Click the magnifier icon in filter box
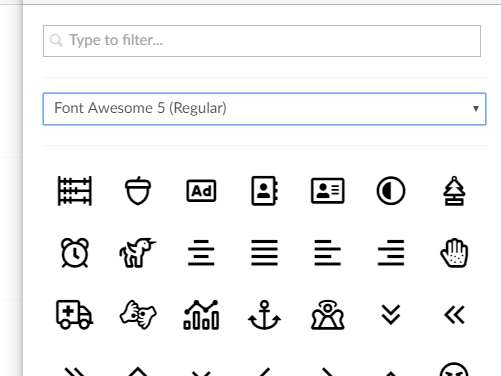The height and width of the screenshot is (376, 501). pyautogui.click(x=56, y=41)
